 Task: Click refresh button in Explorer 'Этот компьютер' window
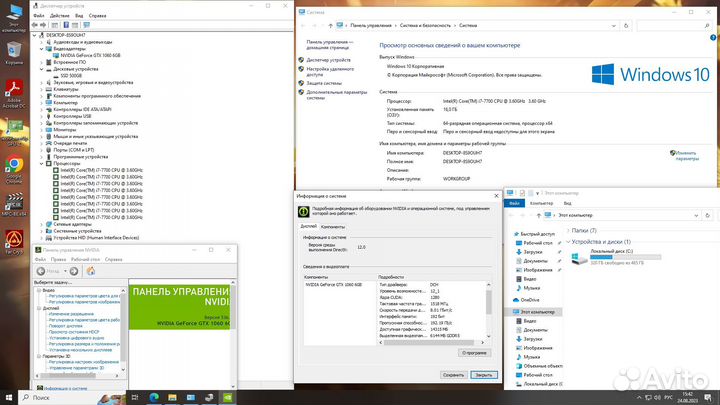tap(708, 215)
